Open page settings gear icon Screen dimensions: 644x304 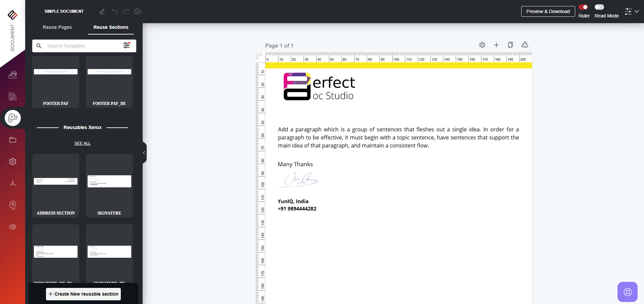point(482,45)
